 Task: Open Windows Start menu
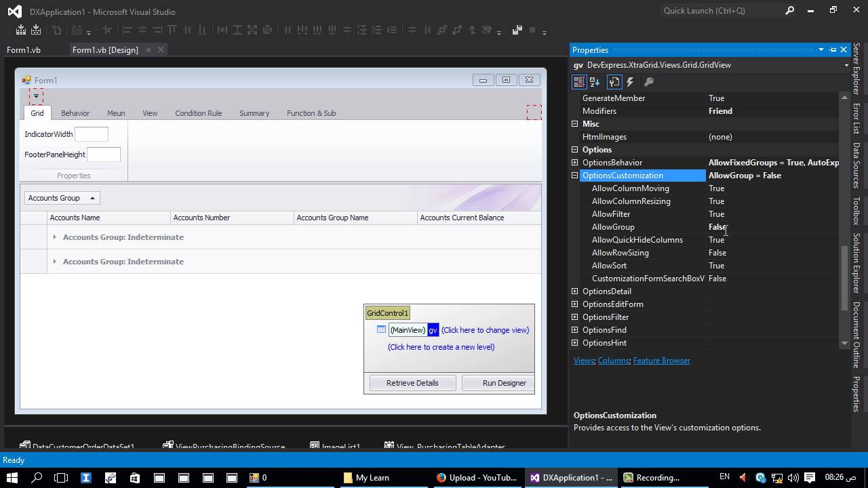tap(12, 477)
